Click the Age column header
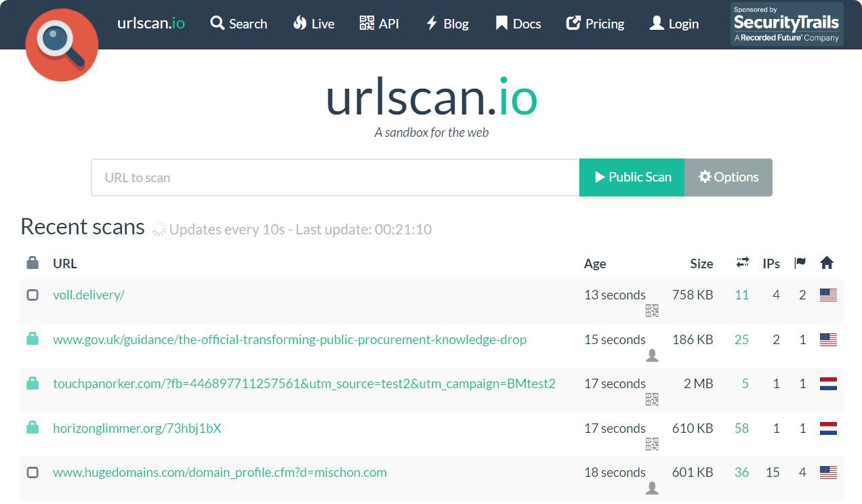The image size is (862, 504). (x=595, y=264)
